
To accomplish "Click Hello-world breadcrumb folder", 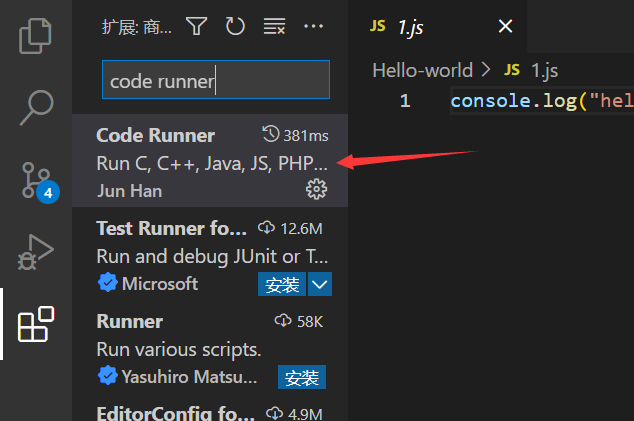I will click(x=423, y=70).
